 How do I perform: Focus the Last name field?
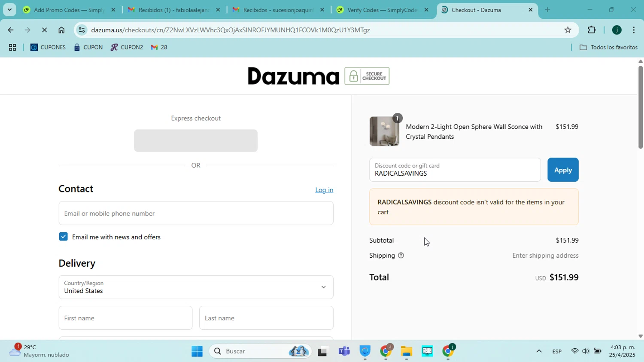point(266,318)
